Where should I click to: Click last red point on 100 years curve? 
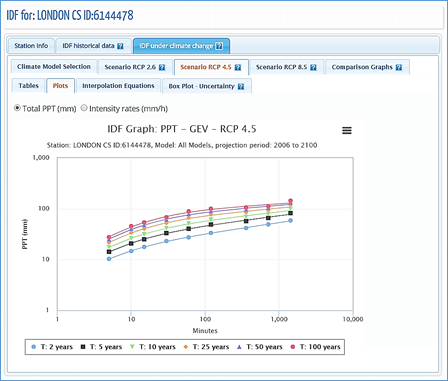[x=290, y=201]
